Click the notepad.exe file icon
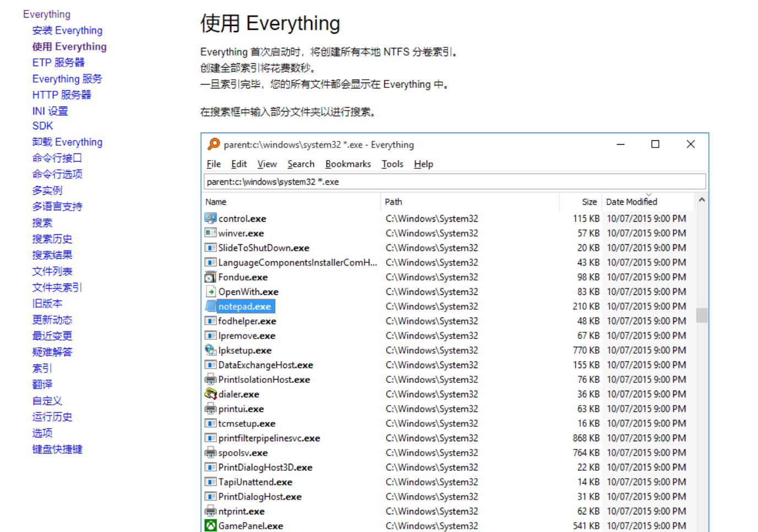The width and height of the screenshot is (758, 532). [x=211, y=306]
